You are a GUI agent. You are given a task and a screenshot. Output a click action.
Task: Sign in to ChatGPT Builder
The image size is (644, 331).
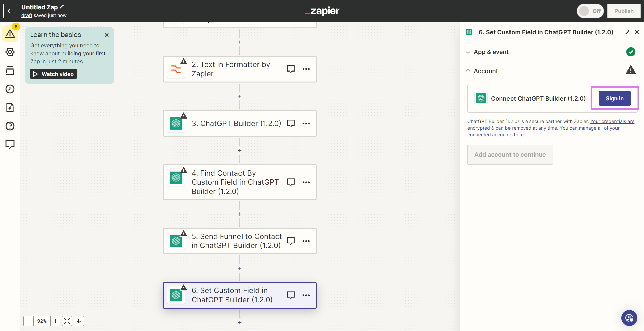click(x=614, y=98)
